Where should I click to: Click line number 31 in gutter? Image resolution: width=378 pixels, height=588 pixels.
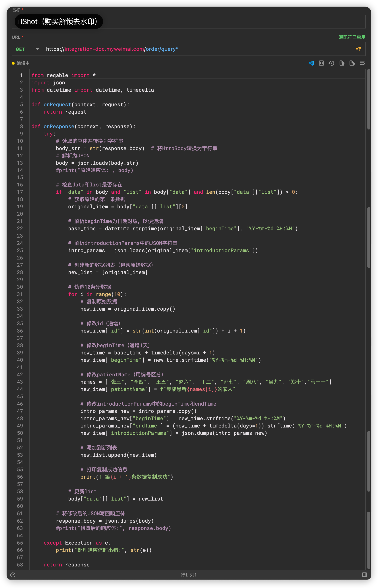pos(20,294)
